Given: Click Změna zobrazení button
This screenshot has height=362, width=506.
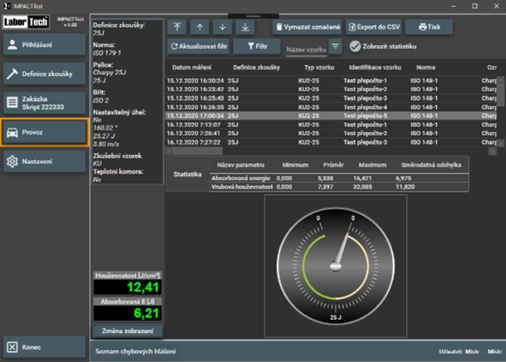Looking at the screenshot, I should (x=127, y=331).
